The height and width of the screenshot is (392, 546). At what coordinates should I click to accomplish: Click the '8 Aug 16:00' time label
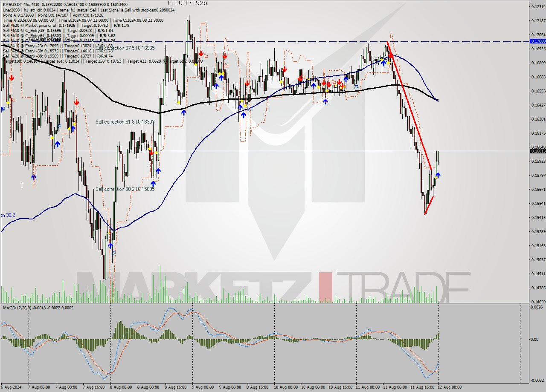pyautogui.click(x=175, y=387)
